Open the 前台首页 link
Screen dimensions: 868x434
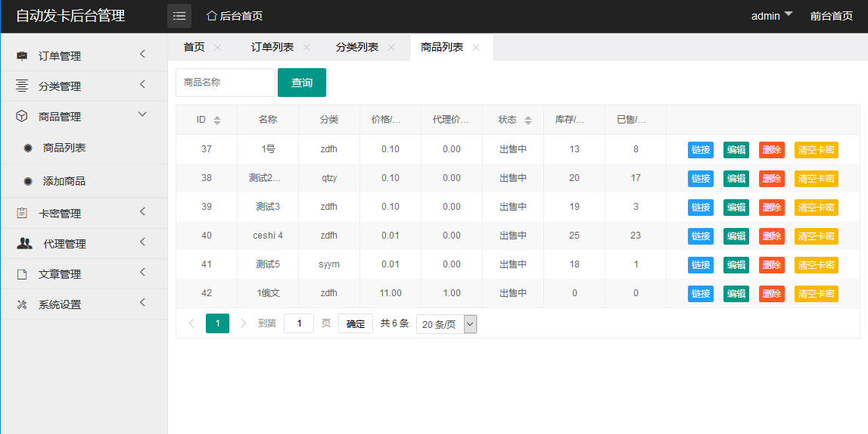point(832,16)
